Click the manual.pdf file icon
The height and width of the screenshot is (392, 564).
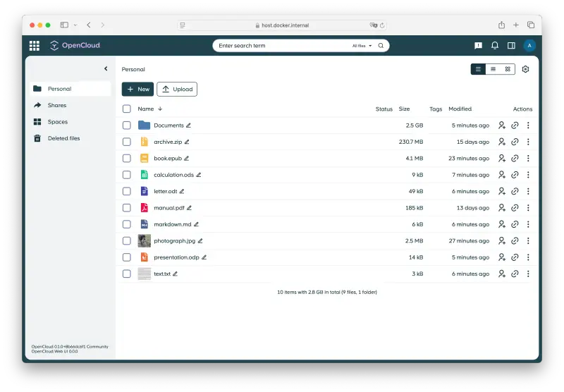click(x=144, y=208)
